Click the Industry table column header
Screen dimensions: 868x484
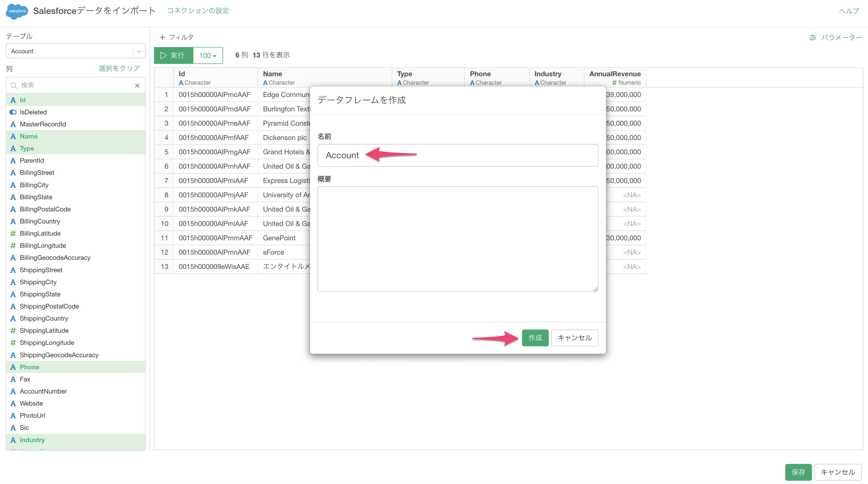tap(557, 78)
